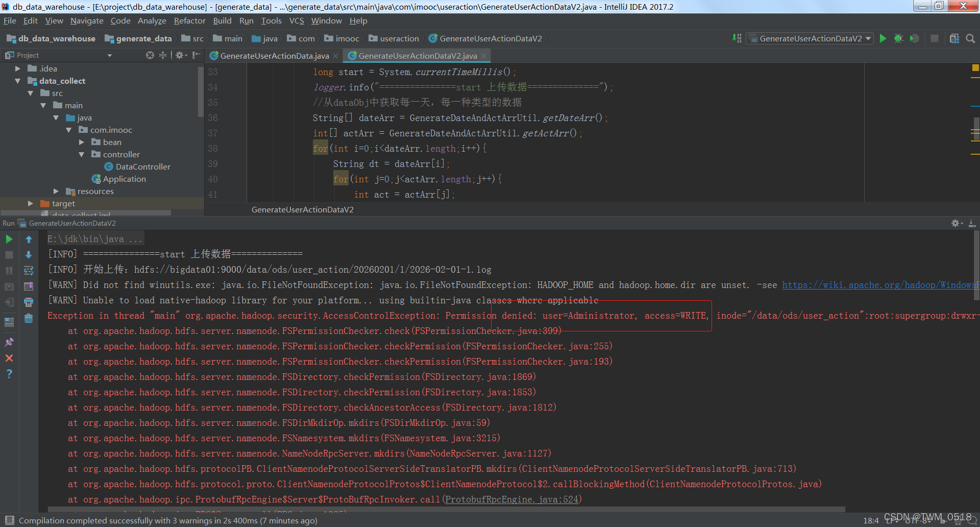Open the Analyze menu

coord(152,20)
